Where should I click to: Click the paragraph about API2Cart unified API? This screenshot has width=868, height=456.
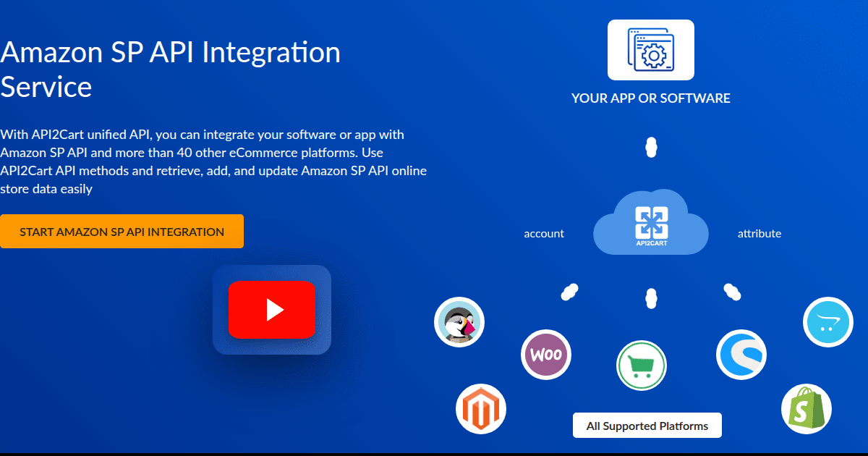coord(214,161)
